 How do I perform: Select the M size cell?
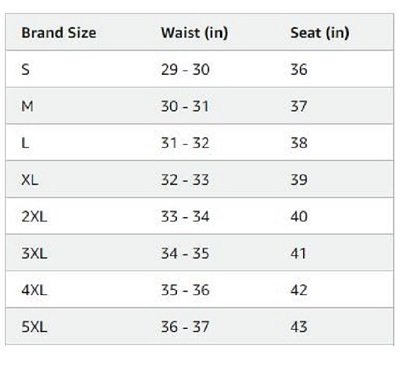(27, 106)
